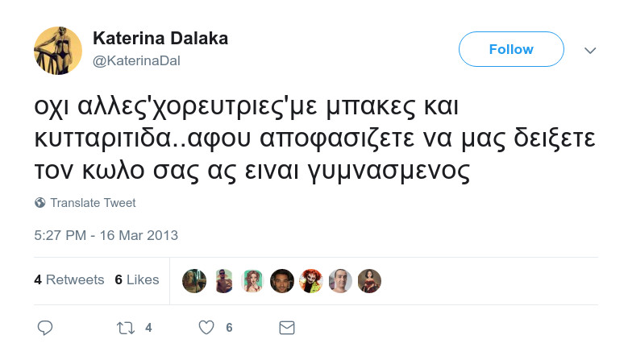This screenshot has height=364, width=628.
Task: Open the @KaterinaDal handle link
Action: pyautogui.click(x=142, y=60)
